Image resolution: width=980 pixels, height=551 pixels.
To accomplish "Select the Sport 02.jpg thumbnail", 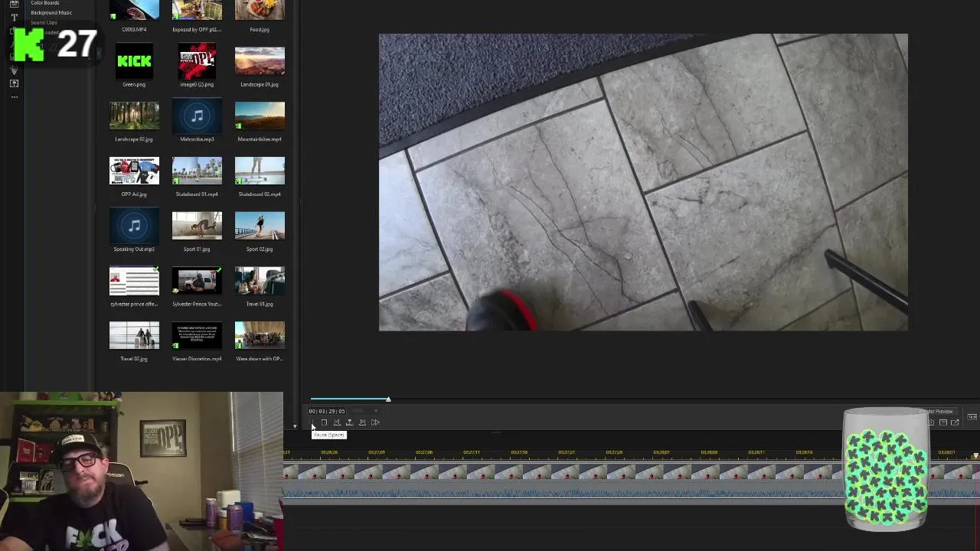I will (x=260, y=227).
